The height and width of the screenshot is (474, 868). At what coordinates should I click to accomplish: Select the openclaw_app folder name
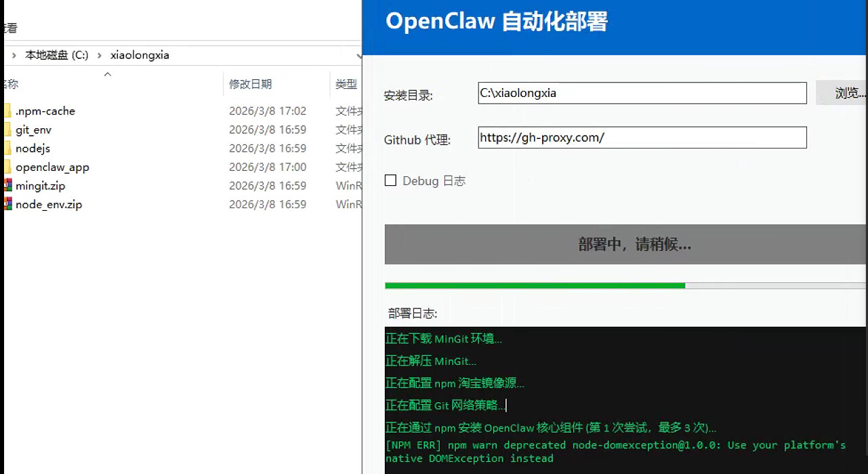(52, 167)
